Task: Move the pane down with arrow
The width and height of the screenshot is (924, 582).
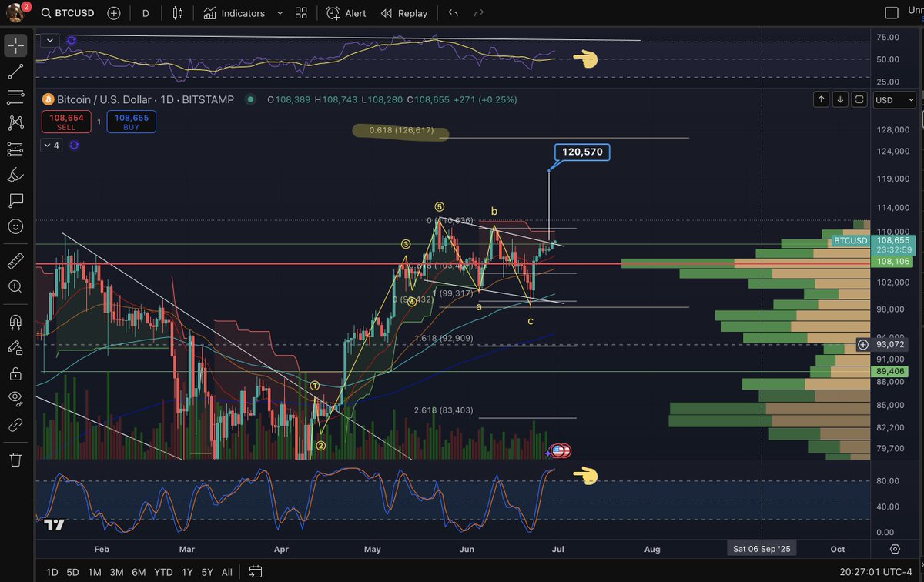Action: (840, 99)
